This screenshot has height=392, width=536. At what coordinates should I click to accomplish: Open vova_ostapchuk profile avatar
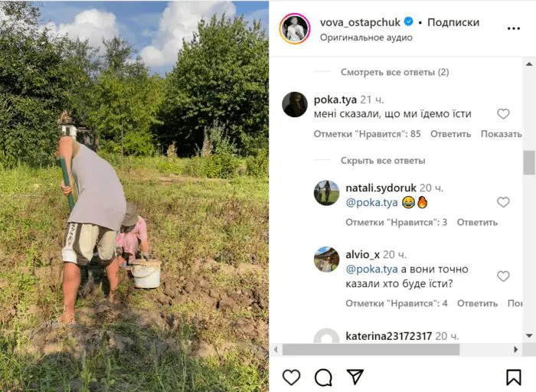click(x=295, y=28)
